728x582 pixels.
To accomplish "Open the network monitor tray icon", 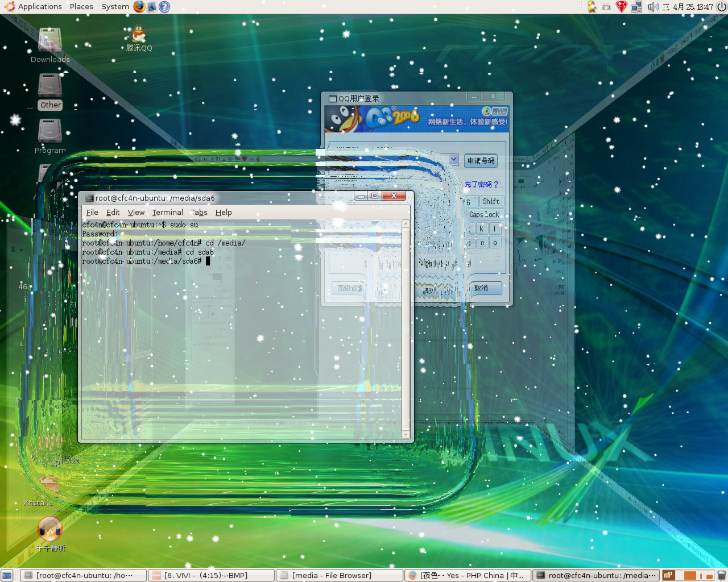I will click(636, 7).
